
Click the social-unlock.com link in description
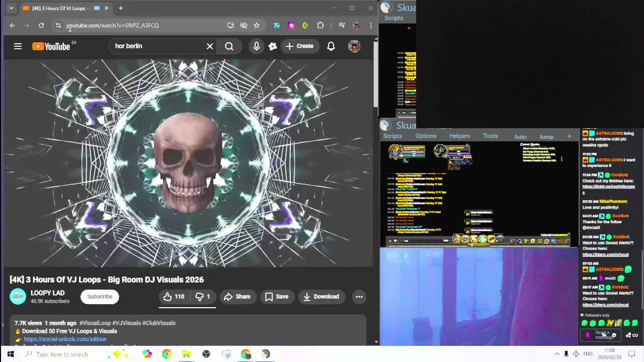point(65,339)
